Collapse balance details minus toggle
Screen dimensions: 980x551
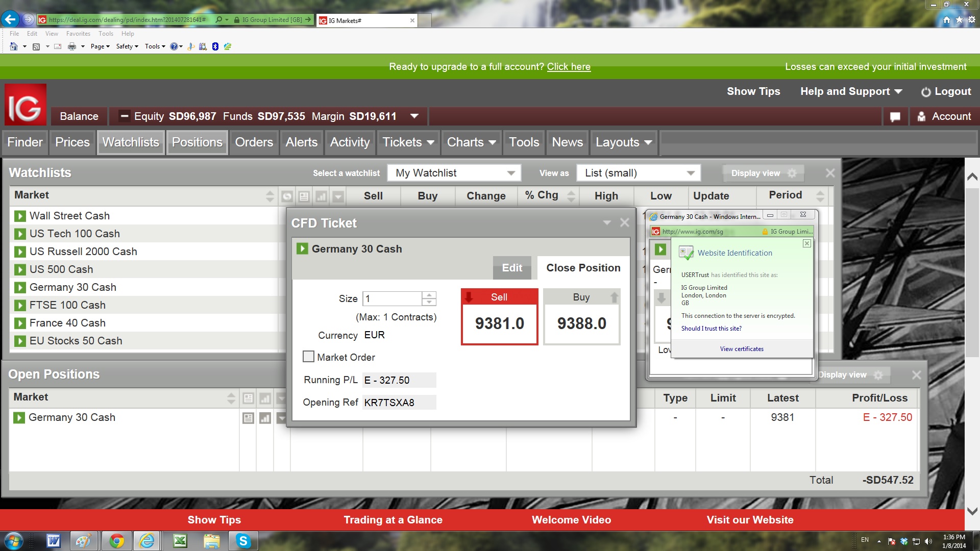pos(124,116)
